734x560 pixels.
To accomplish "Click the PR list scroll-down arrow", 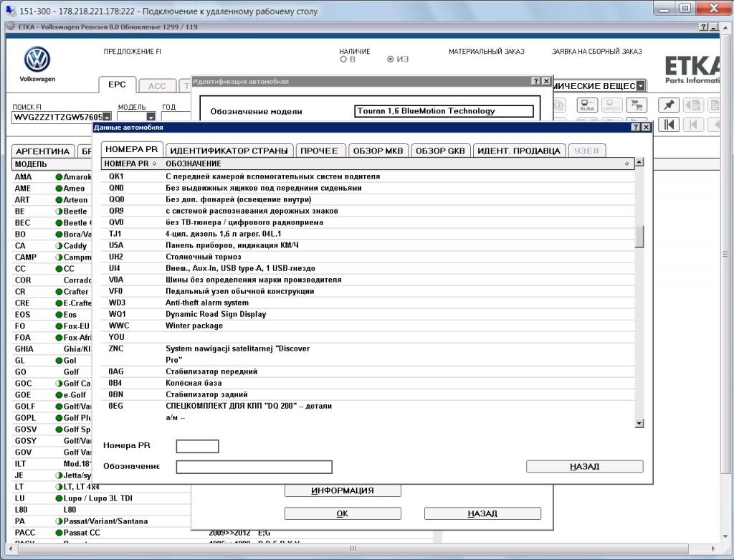I will coord(639,423).
